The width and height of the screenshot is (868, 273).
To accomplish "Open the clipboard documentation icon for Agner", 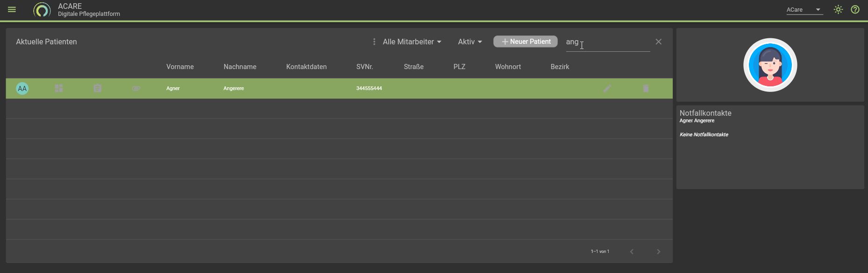I will coord(97,88).
